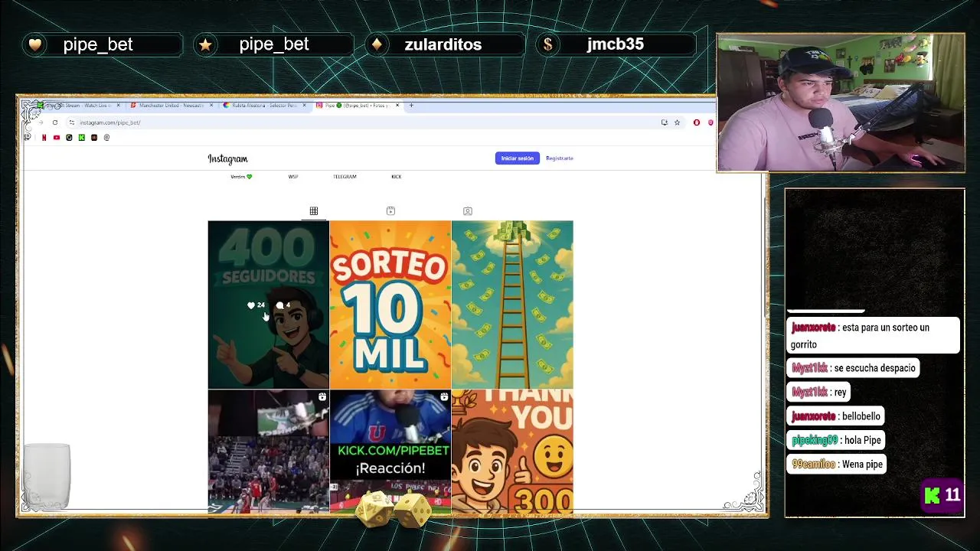
Task: Close the Ruleta Aleatoria tab
Action: click(x=304, y=106)
